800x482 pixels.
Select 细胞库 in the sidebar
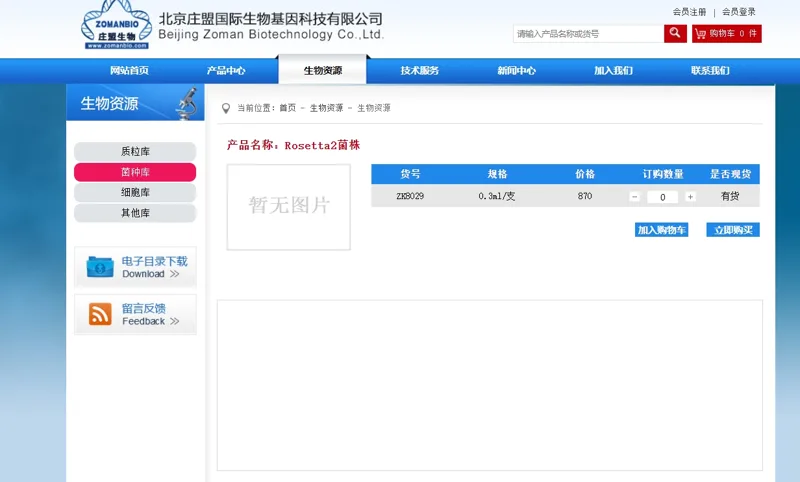click(135, 192)
